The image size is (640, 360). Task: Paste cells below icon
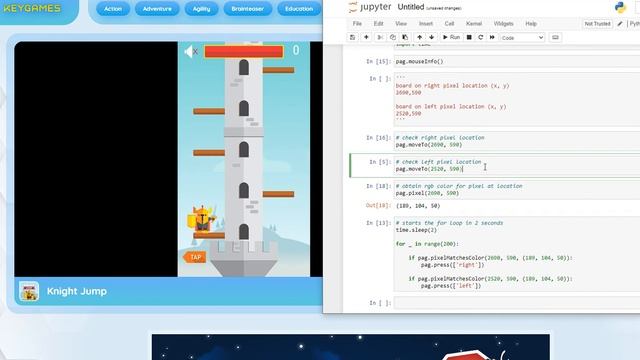tap(405, 38)
